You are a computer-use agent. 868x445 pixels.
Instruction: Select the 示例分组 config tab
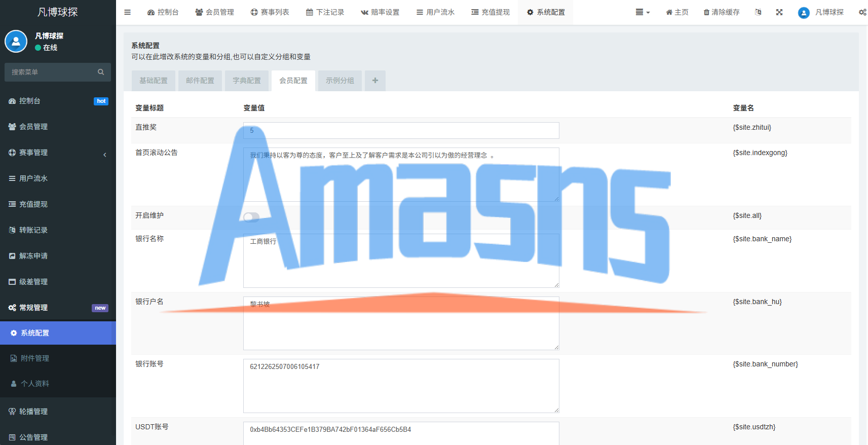point(340,81)
